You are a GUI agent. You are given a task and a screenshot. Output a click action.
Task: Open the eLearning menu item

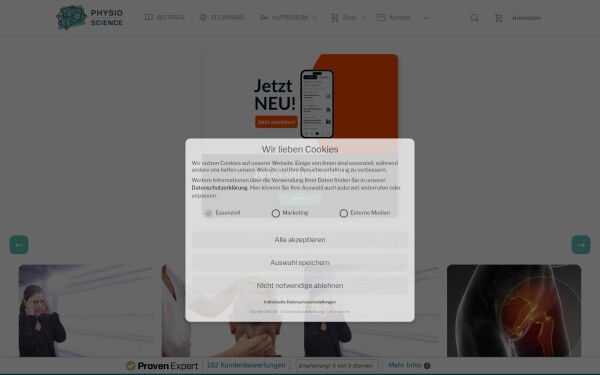tap(227, 17)
